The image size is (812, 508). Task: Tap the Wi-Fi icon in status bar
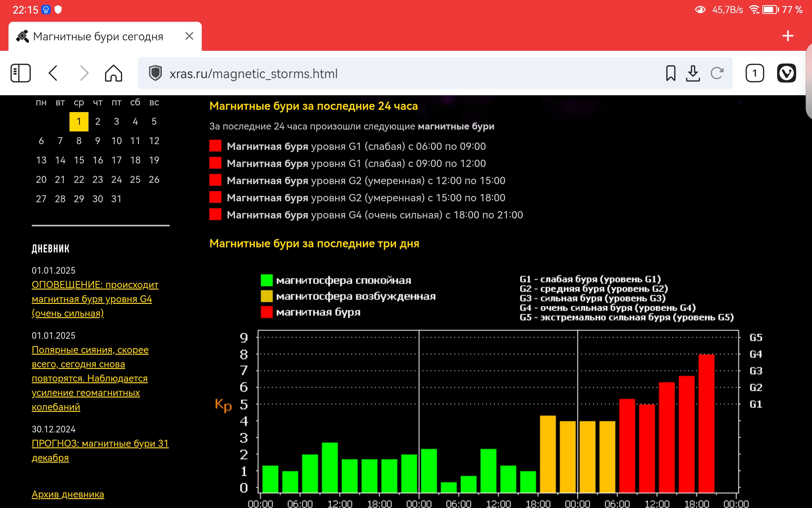[x=755, y=10]
